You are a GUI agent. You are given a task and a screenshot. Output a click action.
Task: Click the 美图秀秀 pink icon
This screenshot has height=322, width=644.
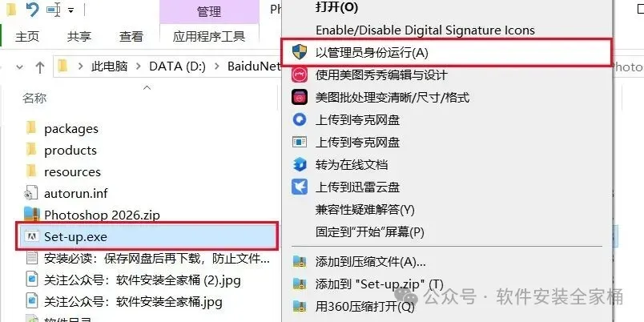(x=300, y=74)
